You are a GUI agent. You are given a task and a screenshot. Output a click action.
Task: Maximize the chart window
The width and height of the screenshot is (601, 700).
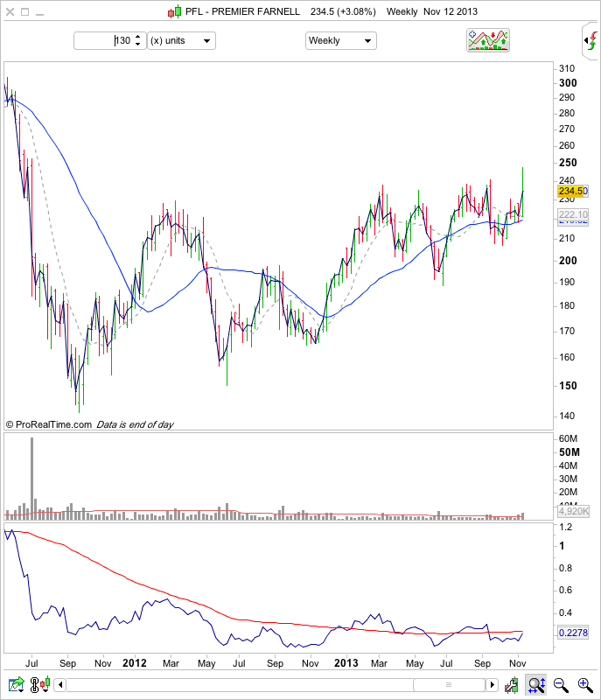(25, 12)
